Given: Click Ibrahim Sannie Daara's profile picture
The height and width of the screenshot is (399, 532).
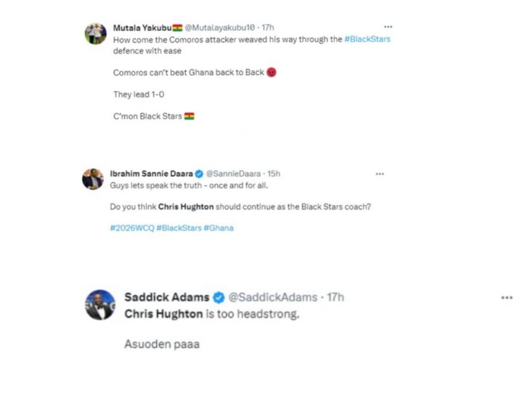Looking at the screenshot, I should [x=93, y=179].
